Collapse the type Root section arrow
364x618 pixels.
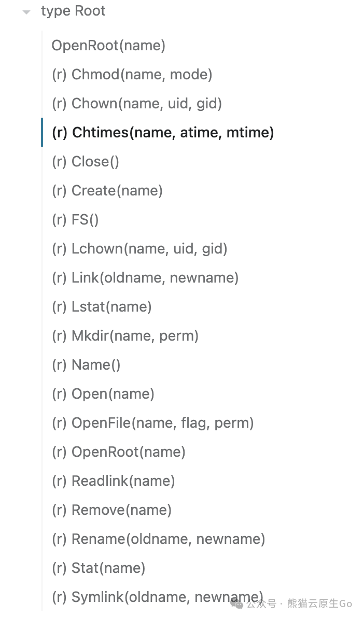[27, 12]
